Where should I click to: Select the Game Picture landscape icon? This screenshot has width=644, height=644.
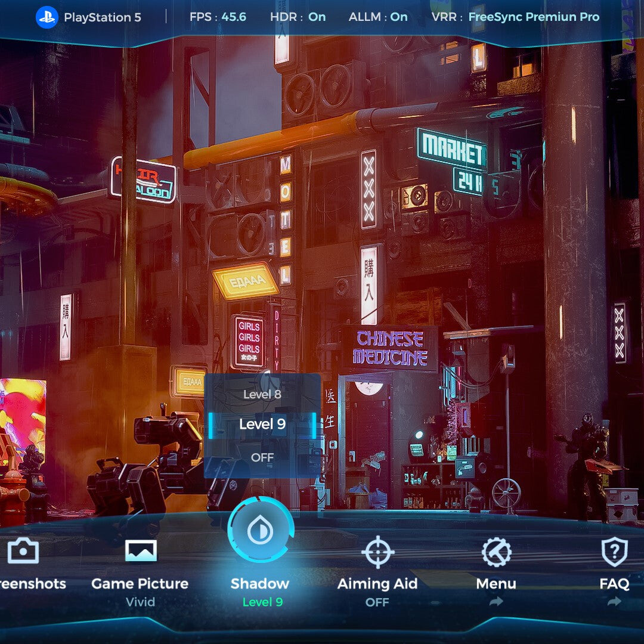click(141, 550)
